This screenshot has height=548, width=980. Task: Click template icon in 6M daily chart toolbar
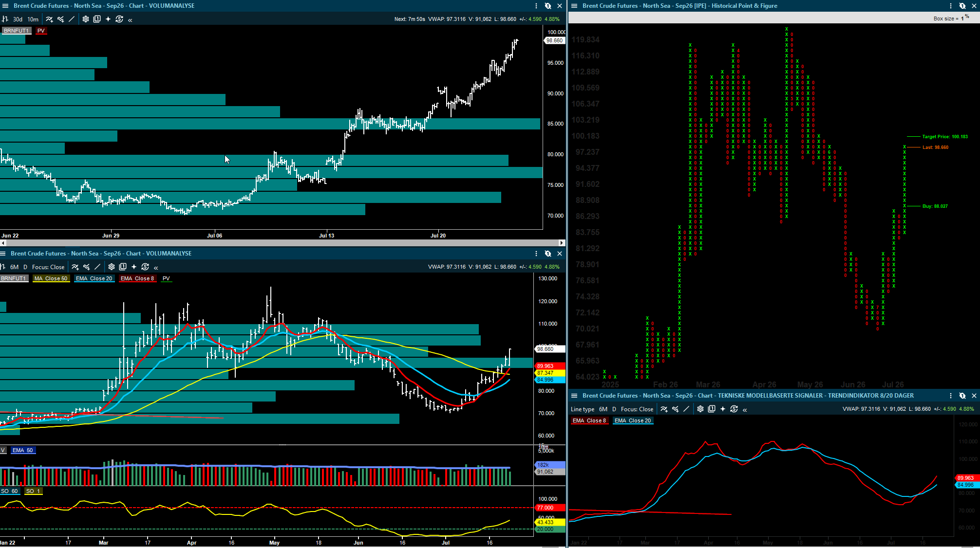point(123,267)
